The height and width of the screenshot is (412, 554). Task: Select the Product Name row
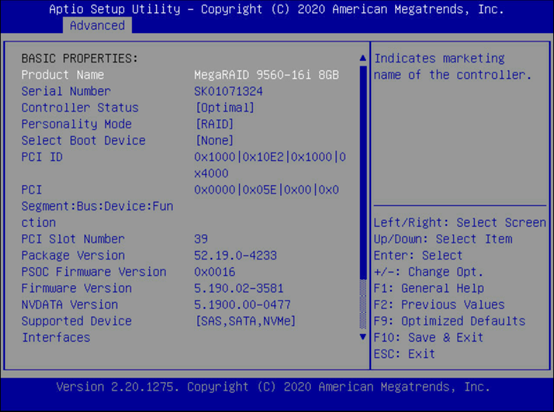point(180,75)
